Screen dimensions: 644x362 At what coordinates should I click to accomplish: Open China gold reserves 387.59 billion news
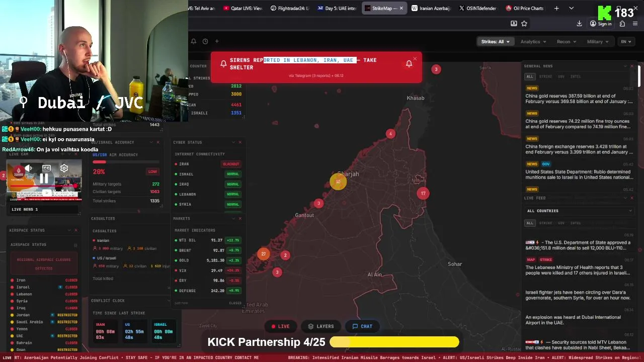pyautogui.click(x=579, y=99)
